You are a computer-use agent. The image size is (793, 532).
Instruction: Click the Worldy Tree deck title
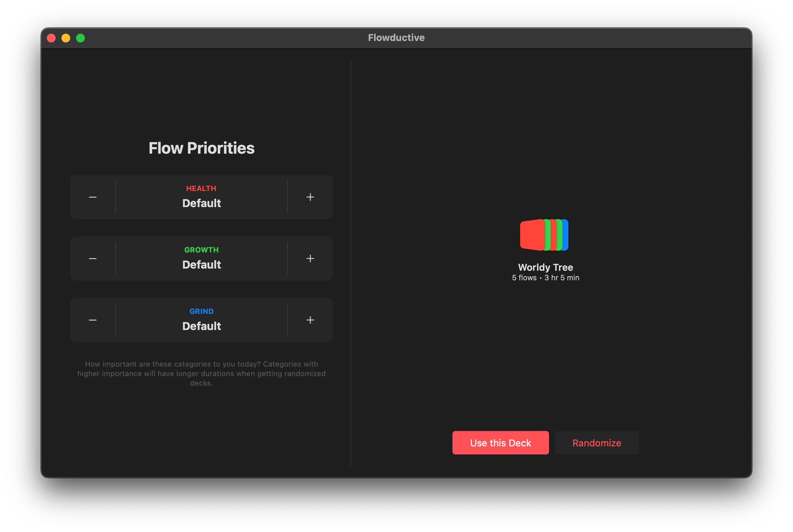pos(545,267)
